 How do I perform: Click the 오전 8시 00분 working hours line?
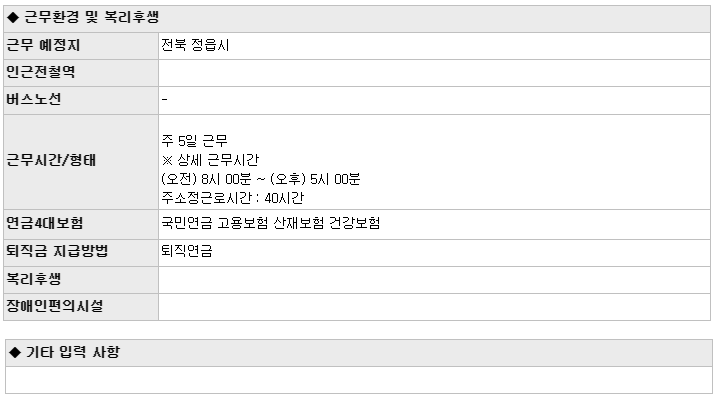[260, 179]
